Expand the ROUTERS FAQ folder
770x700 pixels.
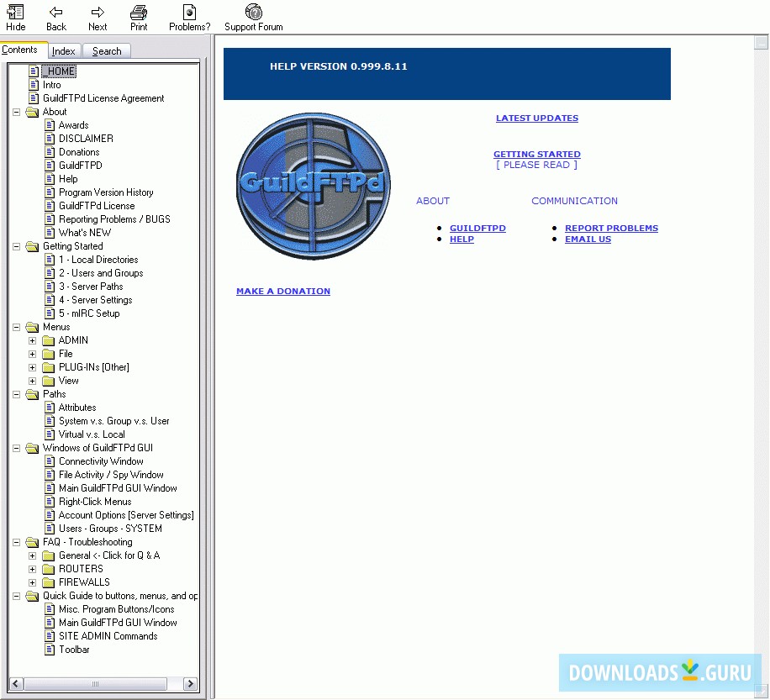point(33,569)
